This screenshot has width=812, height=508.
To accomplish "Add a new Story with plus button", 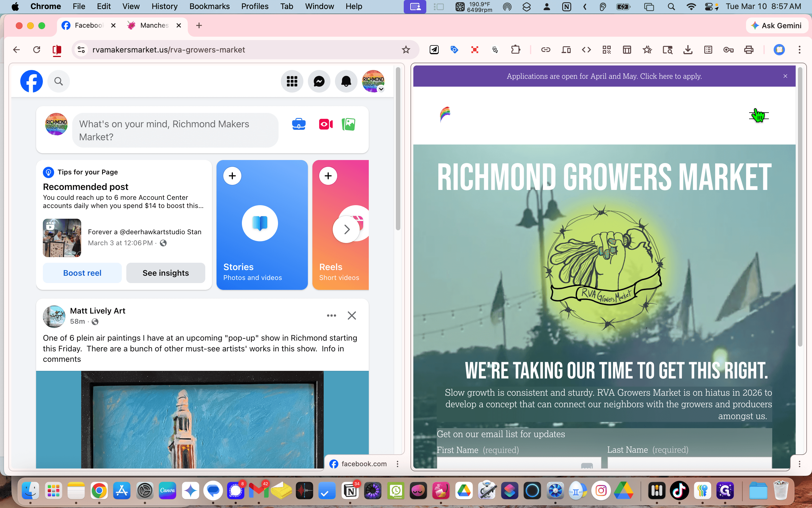I will pyautogui.click(x=232, y=176).
